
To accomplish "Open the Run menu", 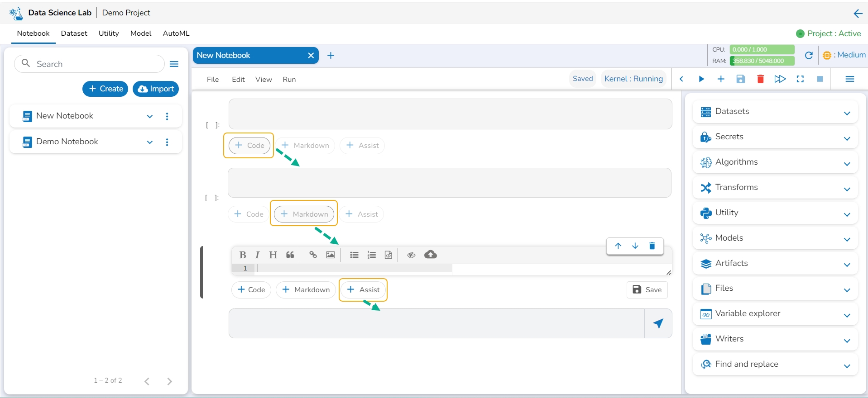I will coord(289,80).
